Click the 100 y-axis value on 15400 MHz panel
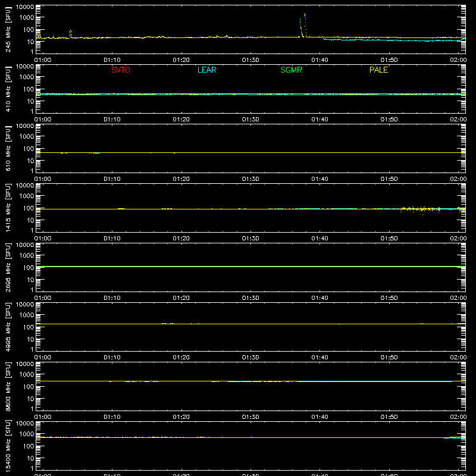 [x=29, y=446]
